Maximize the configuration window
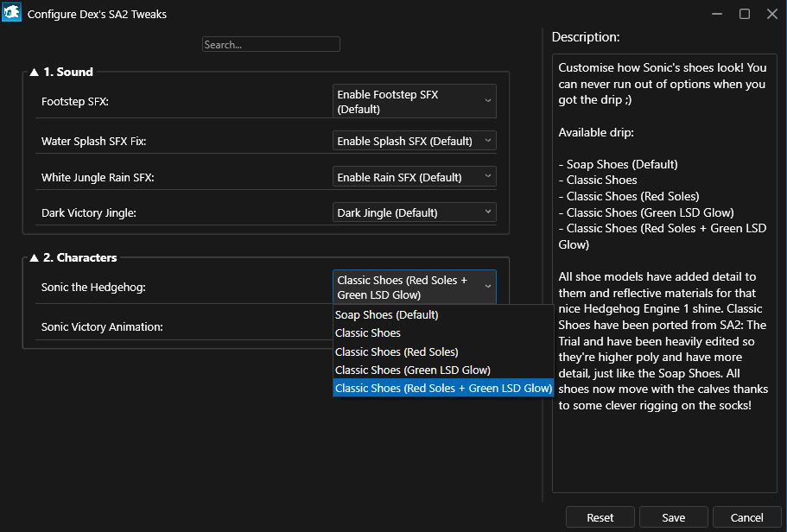The image size is (787, 532). tap(745, 14)
